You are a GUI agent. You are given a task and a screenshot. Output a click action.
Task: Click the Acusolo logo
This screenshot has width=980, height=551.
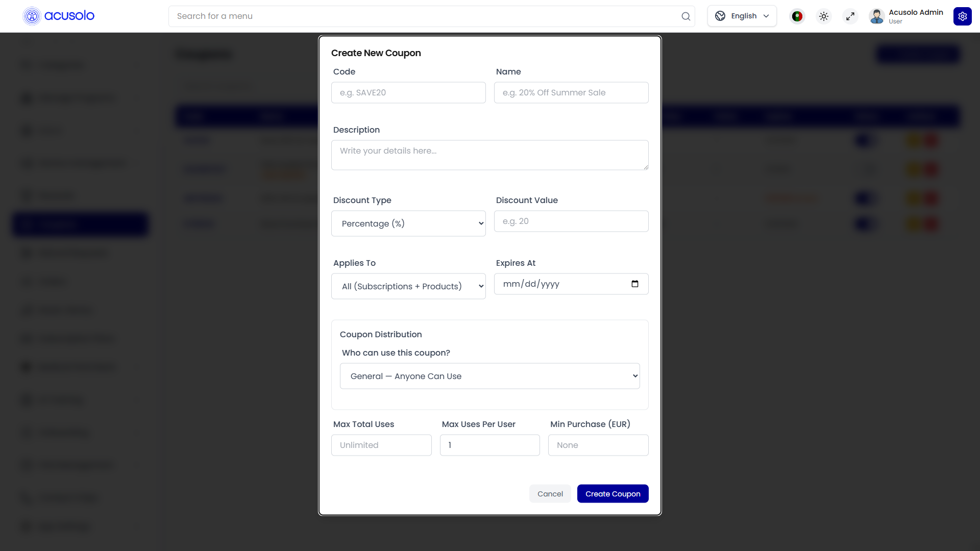58,16
